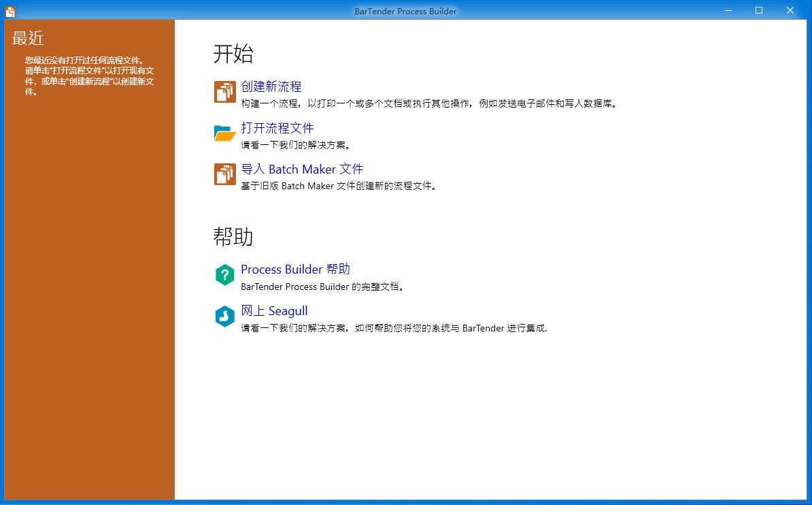Click the orange Create New Process icon
The height and width of the screenshot is (505, 812).
click(224, 92)
